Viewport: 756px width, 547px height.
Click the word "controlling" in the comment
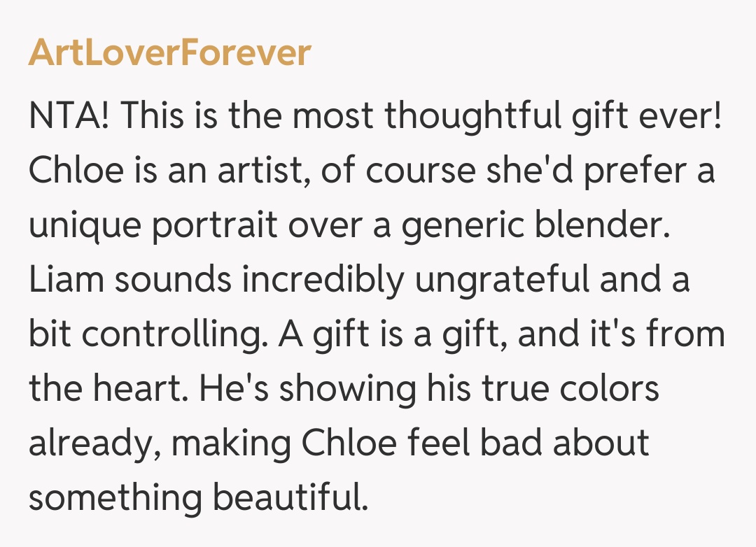point(175,336)
